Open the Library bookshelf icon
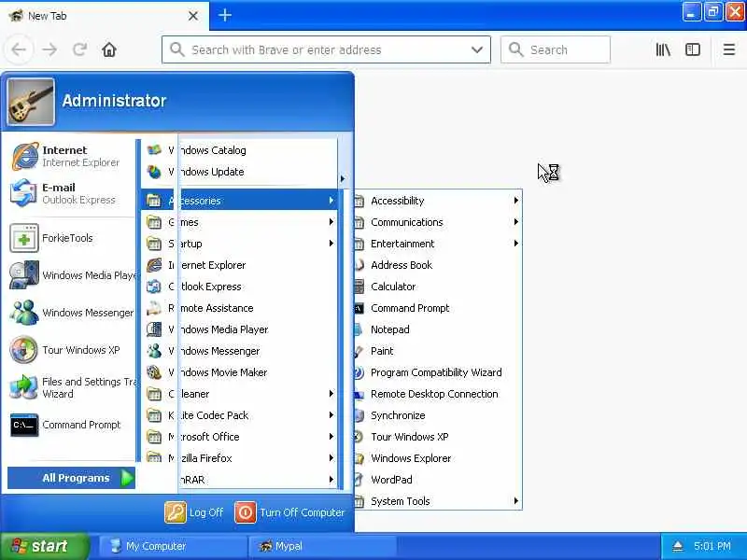The height and width of the screenshot is (560, 747). 663,49
